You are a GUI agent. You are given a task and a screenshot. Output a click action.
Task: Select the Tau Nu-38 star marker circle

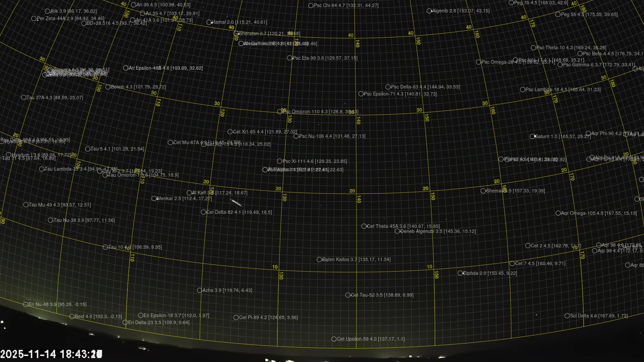[x=50, y=220]
